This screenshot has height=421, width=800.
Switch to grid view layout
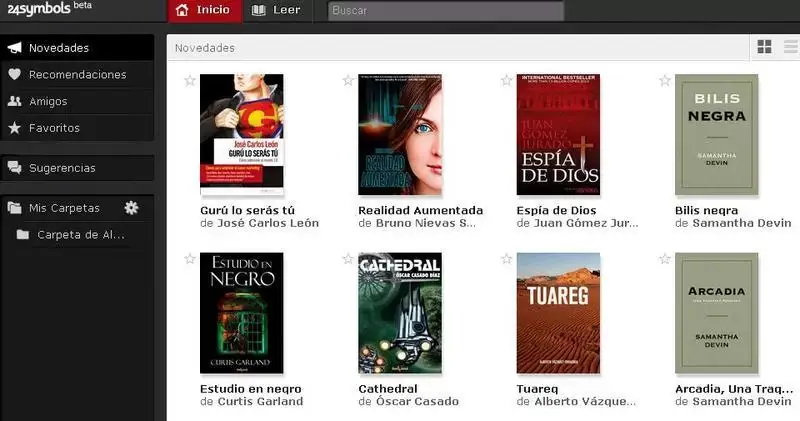point(764,47)
